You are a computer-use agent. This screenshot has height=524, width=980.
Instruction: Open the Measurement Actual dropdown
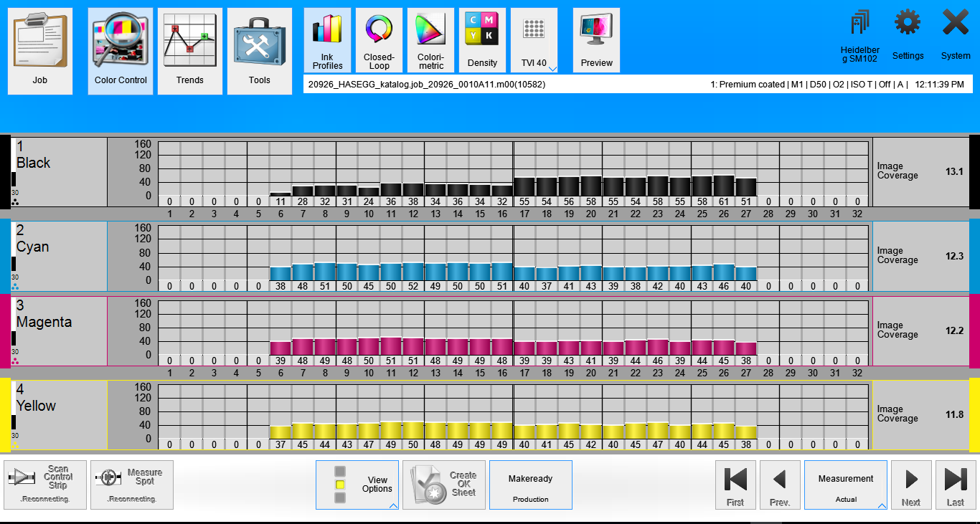point(845,485)
